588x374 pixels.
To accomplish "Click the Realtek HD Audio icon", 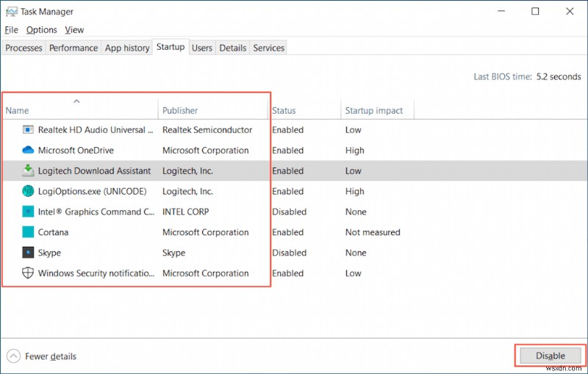I will pyautogui.click(x=28, y=129).
